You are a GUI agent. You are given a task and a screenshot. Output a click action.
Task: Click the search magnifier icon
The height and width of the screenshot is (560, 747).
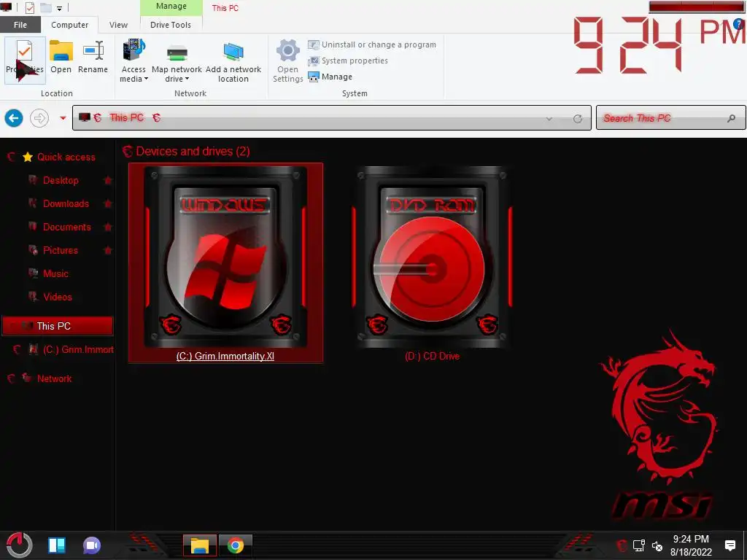[x=731, y=118]
